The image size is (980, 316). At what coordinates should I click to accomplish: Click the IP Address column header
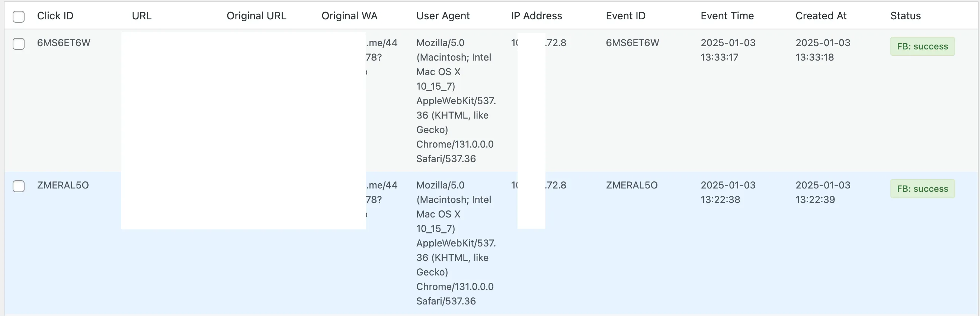[x=536, y=16]
